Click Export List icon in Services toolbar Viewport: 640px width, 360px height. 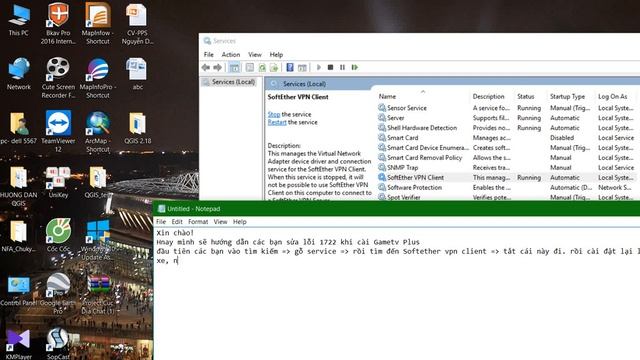tap(274, 67)
